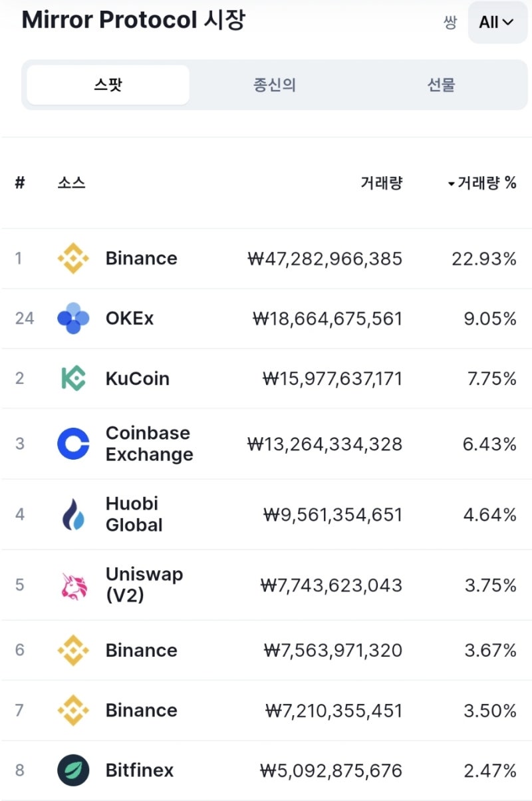The width and height of the screenshot is (532, 801).
Task: Click the KuCoin green logo
Action: pos(73,379)
